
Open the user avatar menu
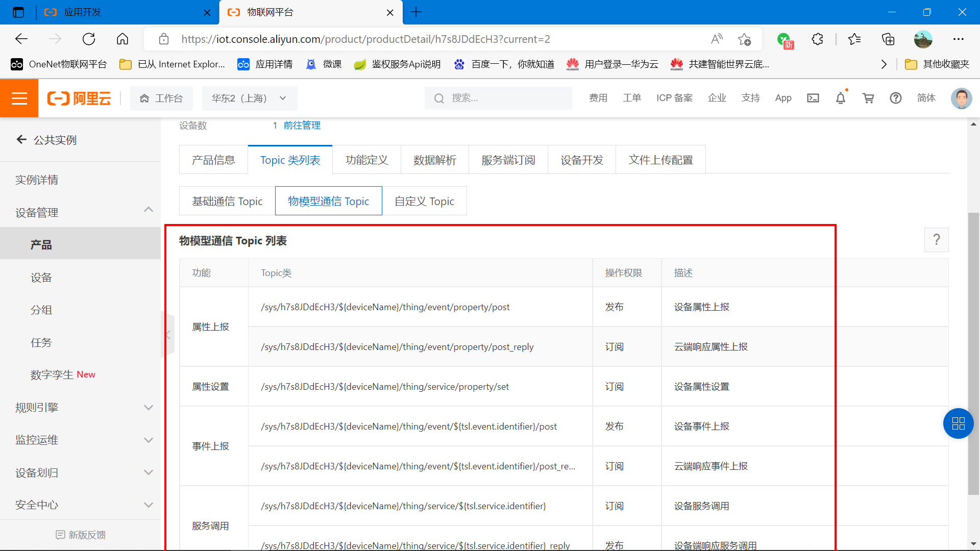(x=961, y=98)
